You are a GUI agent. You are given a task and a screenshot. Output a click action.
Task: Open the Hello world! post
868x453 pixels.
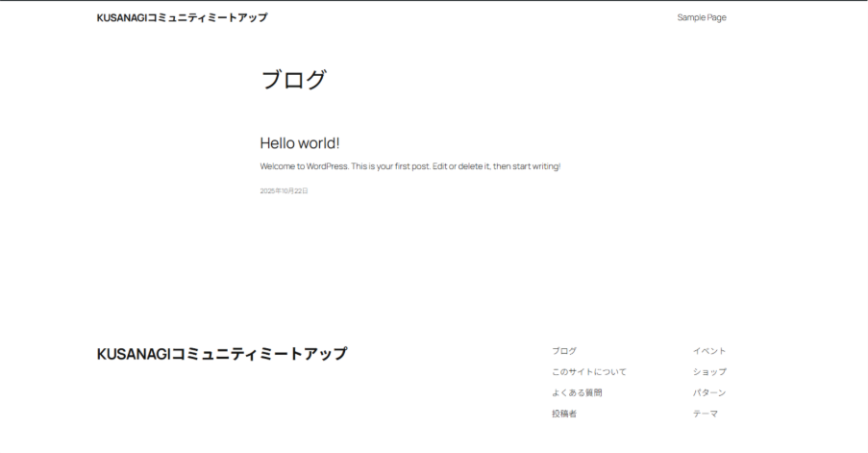click(300, 143)
